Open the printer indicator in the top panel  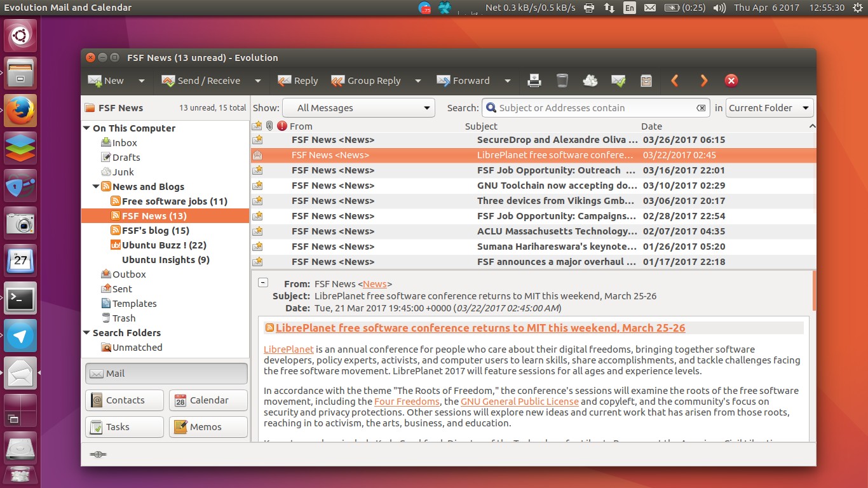point(589,8)
